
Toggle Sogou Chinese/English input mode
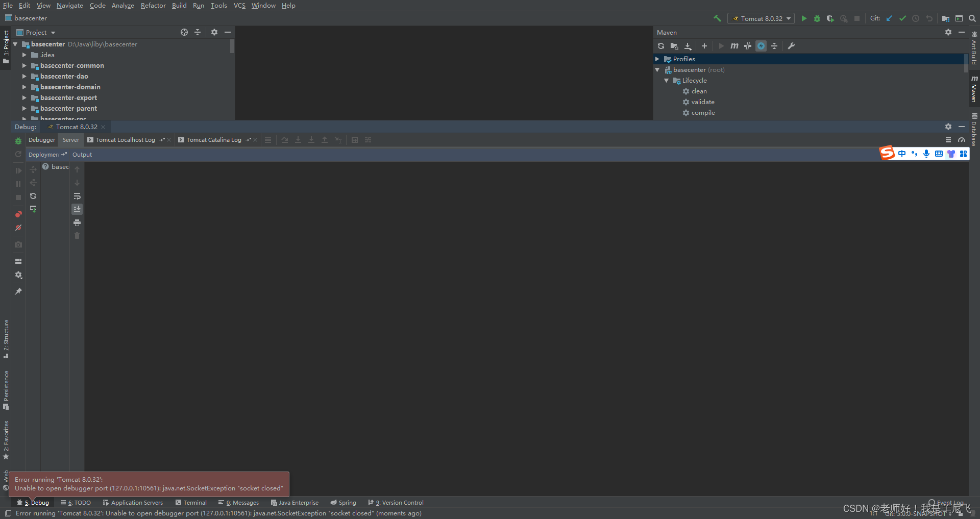902,154
